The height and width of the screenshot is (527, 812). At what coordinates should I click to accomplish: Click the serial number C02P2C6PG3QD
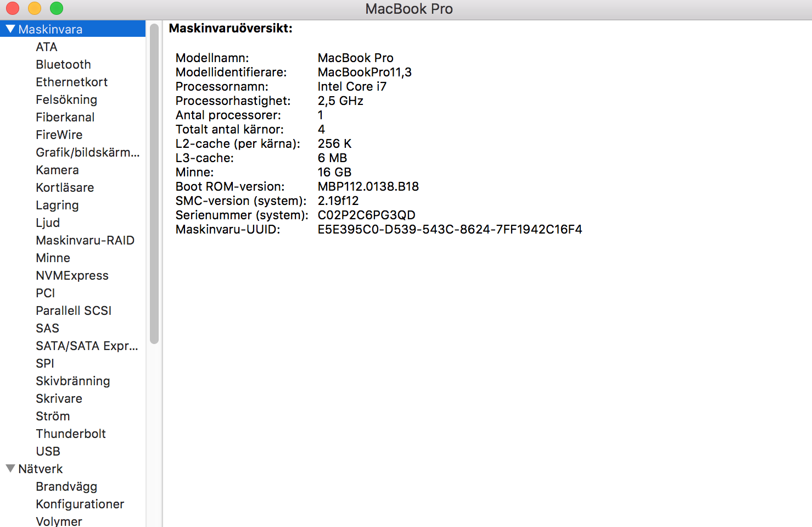[367, 215]
